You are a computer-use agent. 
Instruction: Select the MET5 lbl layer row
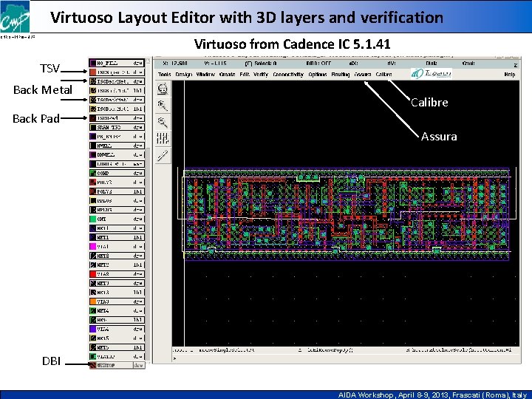(117, 347)
